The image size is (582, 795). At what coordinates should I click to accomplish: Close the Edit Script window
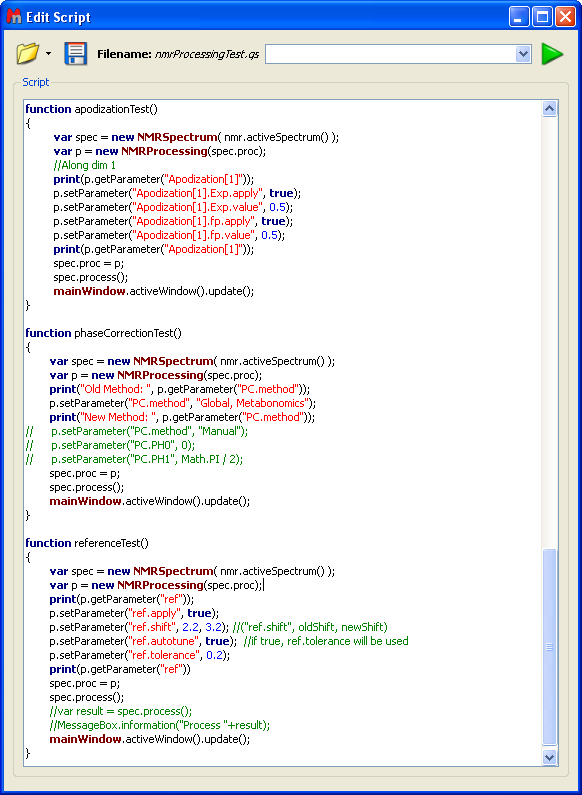coord(565,18)
